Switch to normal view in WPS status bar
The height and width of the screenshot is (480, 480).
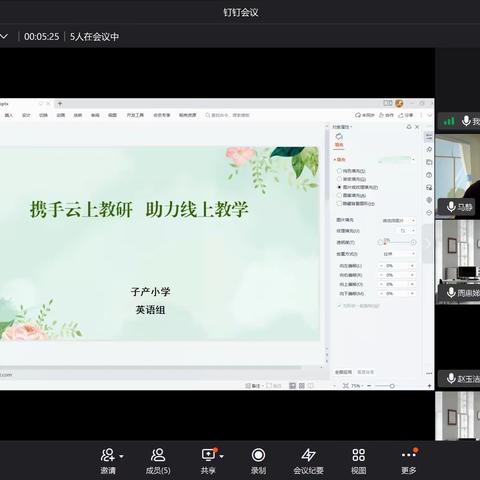click(292, 386)
